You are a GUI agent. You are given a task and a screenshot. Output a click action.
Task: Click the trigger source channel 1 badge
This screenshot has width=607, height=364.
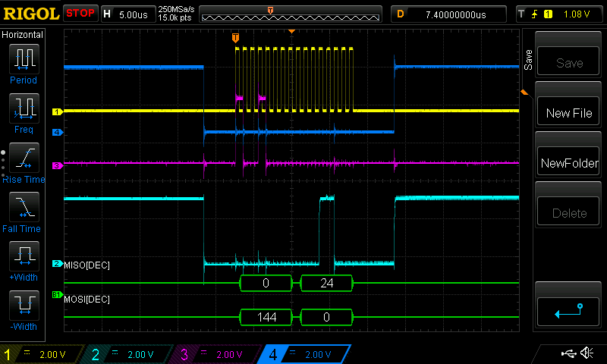click(548, 14)
